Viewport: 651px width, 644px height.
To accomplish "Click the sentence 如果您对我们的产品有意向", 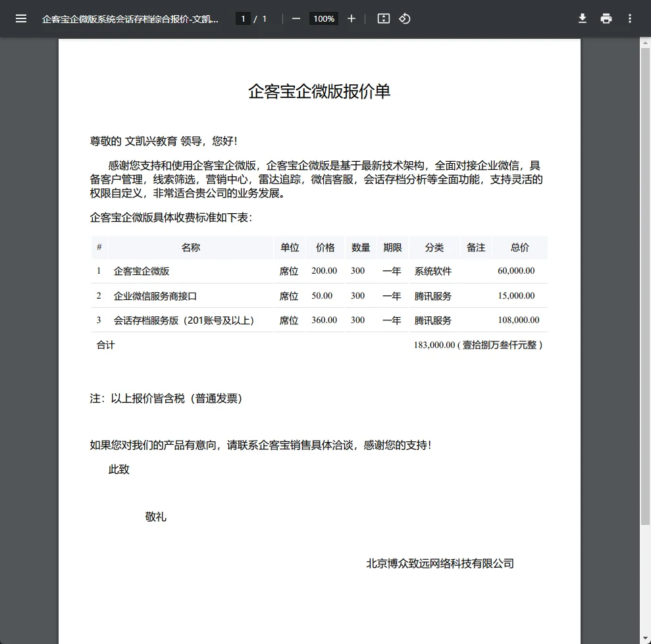I will click(260, 445).
